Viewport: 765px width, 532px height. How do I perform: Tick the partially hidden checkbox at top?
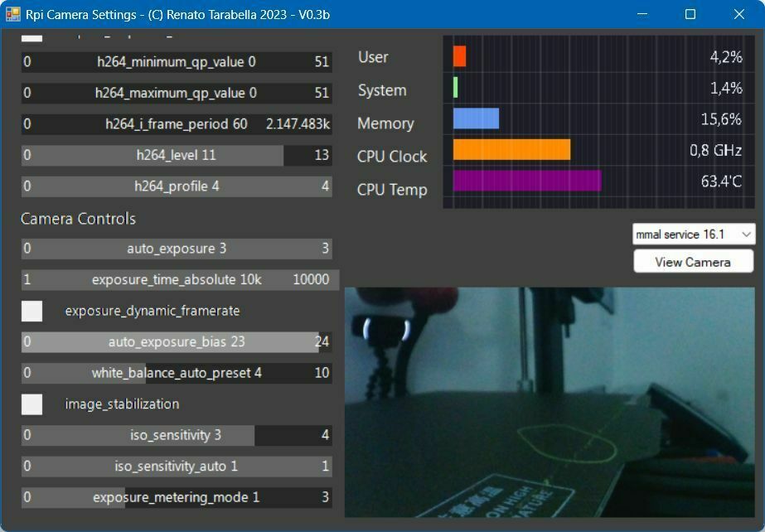31,37
